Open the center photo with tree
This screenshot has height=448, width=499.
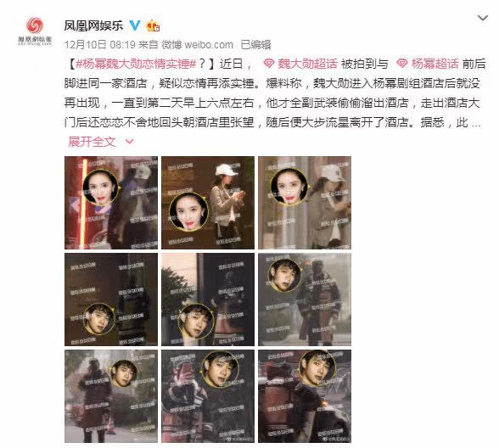tap(208, 300)
